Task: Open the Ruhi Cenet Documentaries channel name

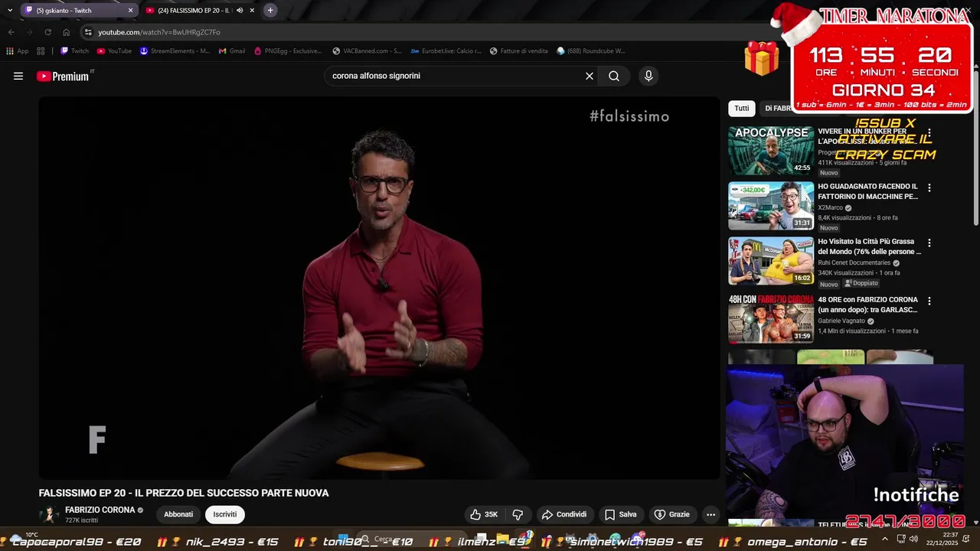Action: [854, 262]
